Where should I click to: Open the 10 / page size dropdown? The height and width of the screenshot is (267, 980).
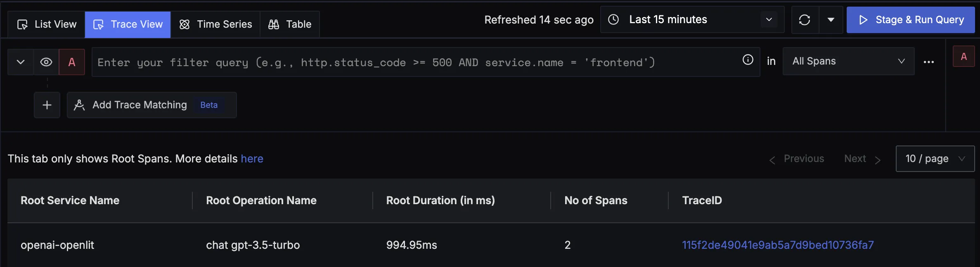[x=935, y=159]
